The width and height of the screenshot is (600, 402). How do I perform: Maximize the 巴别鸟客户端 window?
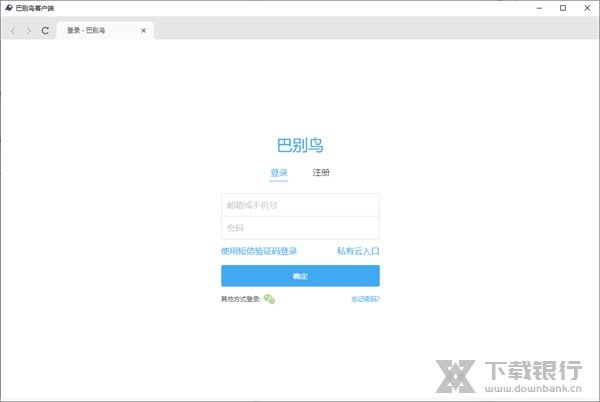click(x=563, y=8)
